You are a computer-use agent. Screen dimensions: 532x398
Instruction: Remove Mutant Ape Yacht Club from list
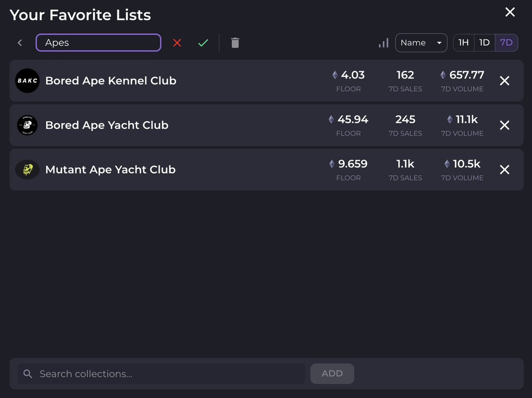[x=505, y=169]
